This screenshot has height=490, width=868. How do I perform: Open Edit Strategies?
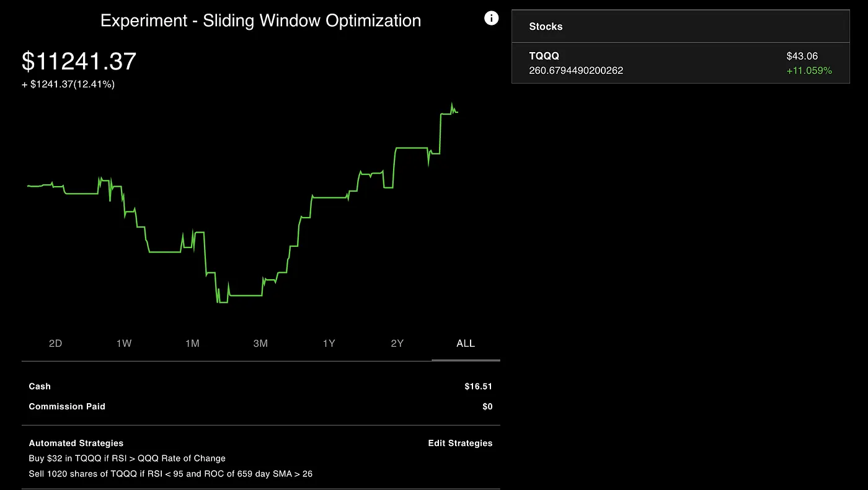pyautogui.click(x=460, y=443)
